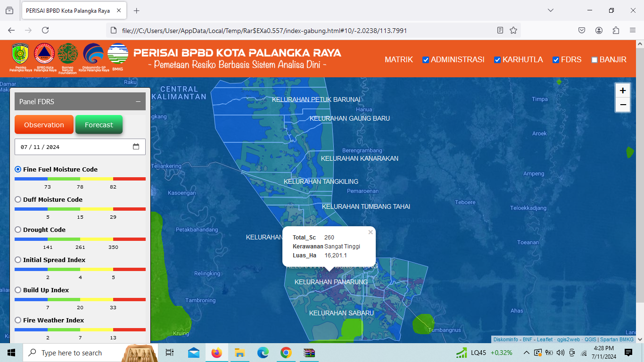Open Firefox View icon

(9, 10)
